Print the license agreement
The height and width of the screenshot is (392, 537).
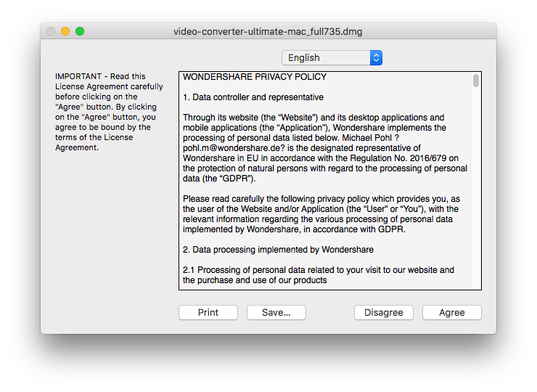(x=208, y=312)
